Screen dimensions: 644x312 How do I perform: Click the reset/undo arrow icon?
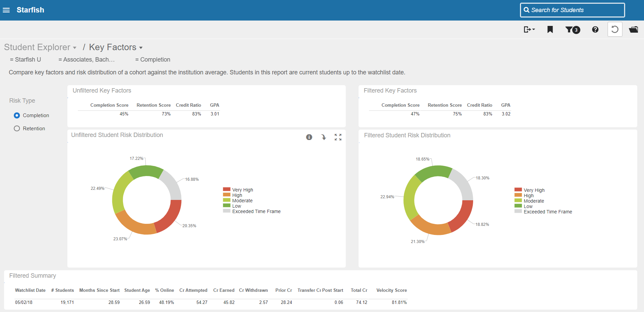coord(615,30)
